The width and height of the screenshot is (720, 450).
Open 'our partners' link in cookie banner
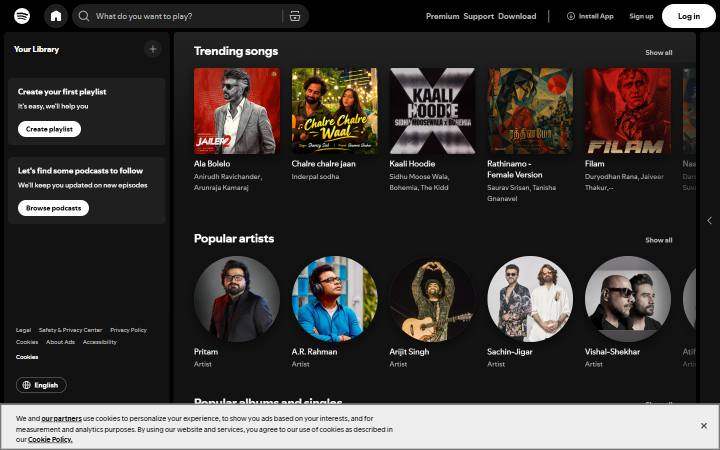coord(62,418)
